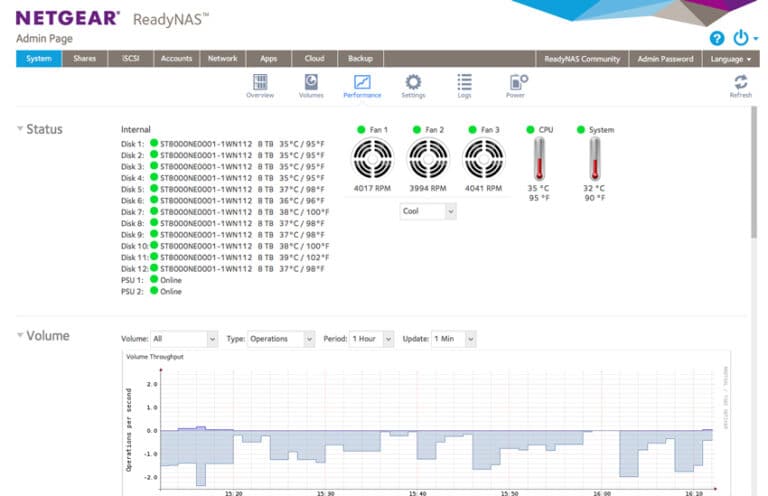Open the Overview icon
The width and height of the screenshot is (768, 496).
pyautogui.click(x=260, y=86)
